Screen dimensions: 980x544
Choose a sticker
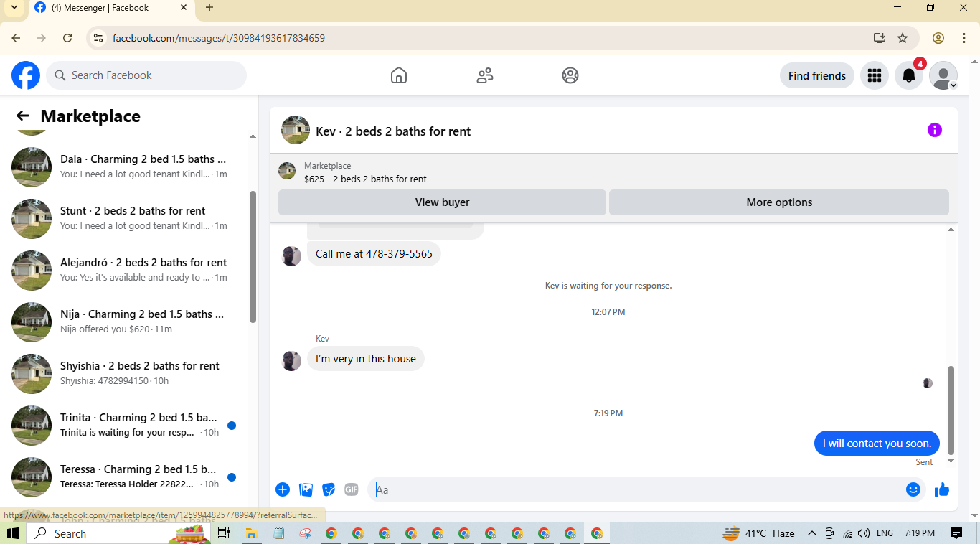tap(329, 489)
